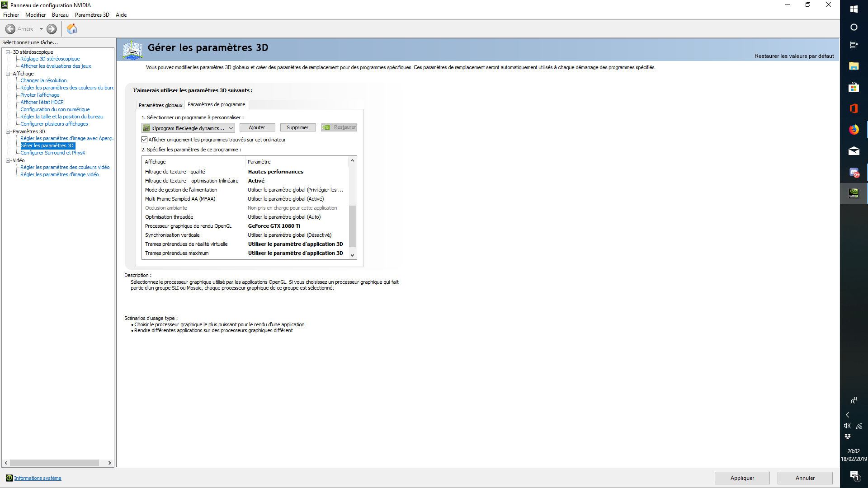Open Changer la résolution task
This screenshot has width=868, height=488.
pyautogui.click(x=43, y=80)
